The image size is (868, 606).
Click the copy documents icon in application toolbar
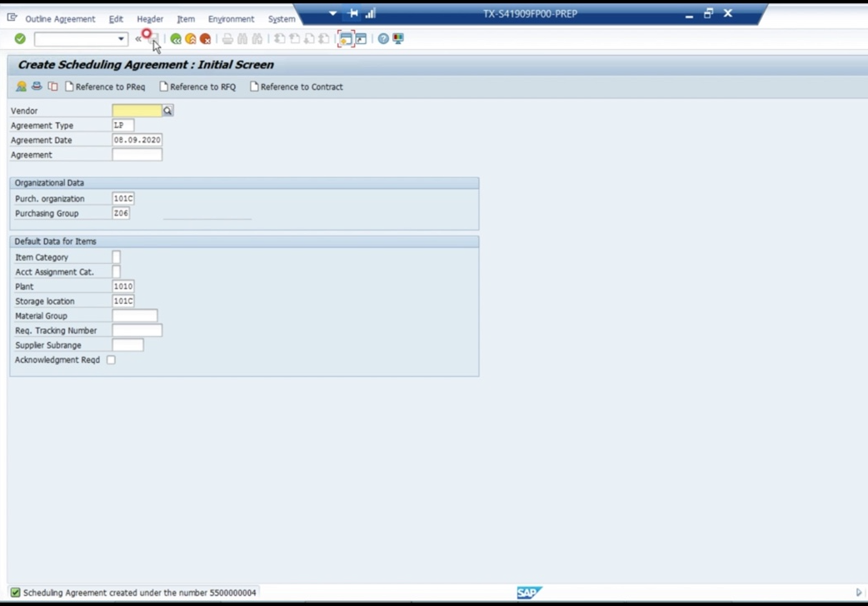pyautogui.click(x=52, y=87)
